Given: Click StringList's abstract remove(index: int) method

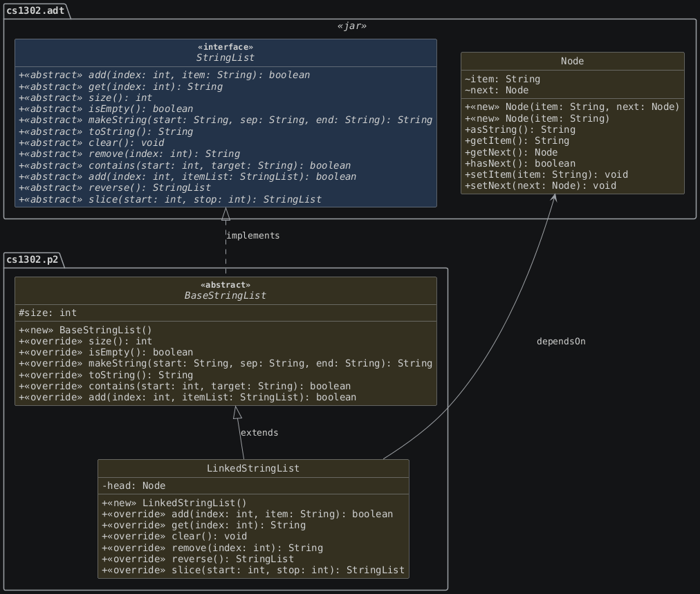Looking at the screenshot, I should pyautogui.click(x=129, y=154).
